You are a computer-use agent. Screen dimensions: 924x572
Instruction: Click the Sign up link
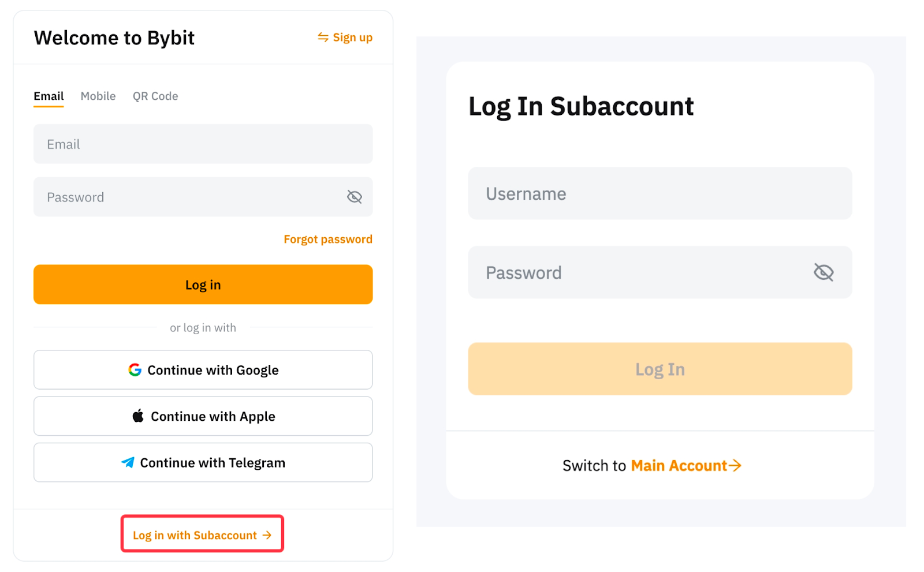point(352,38)
